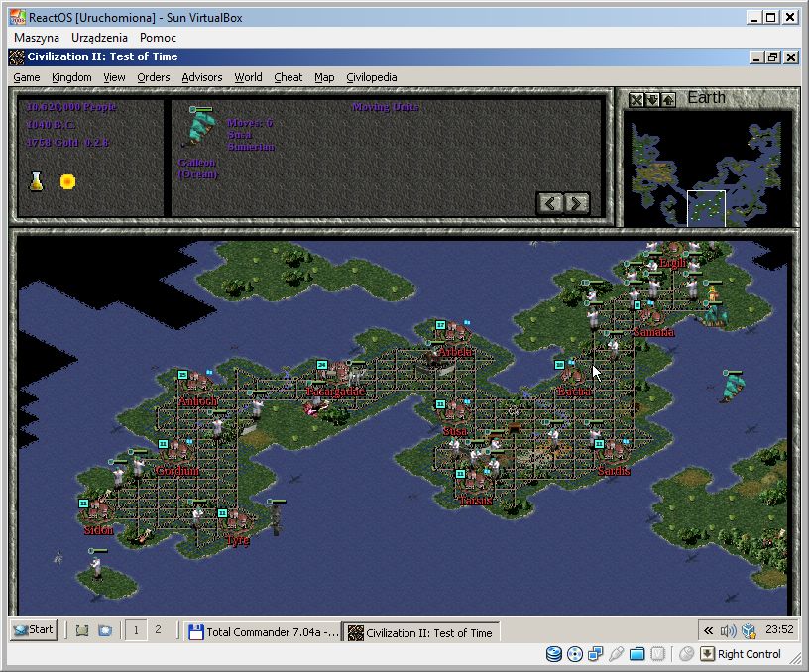The height and width of the screenshot is (672, 809).
Task: Click the next unit right arrow button
Action: coord(576,203)
